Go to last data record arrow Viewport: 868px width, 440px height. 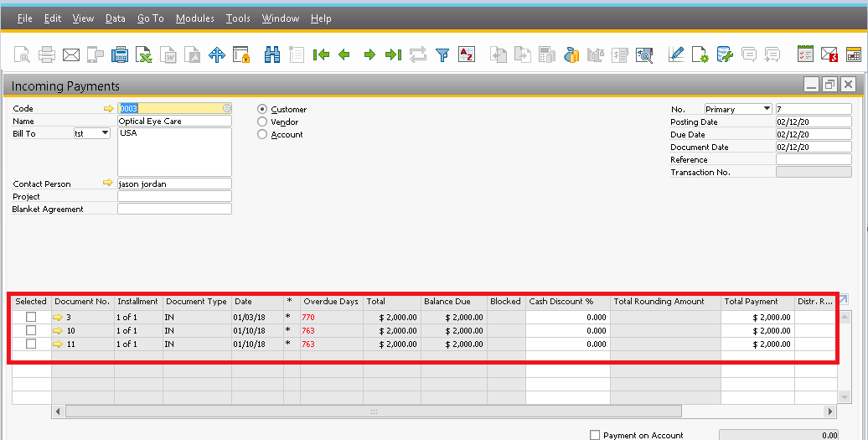[x=393, y=54]
